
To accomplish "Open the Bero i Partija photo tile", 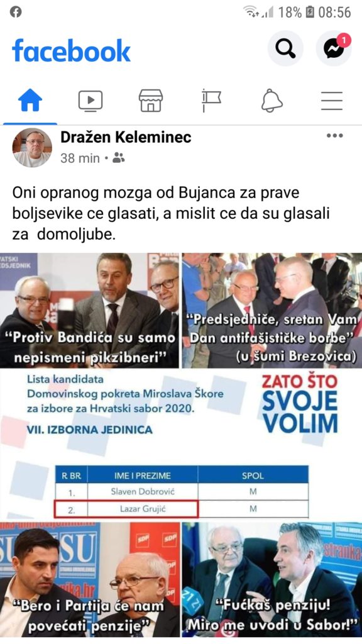I will click(89, 579).
